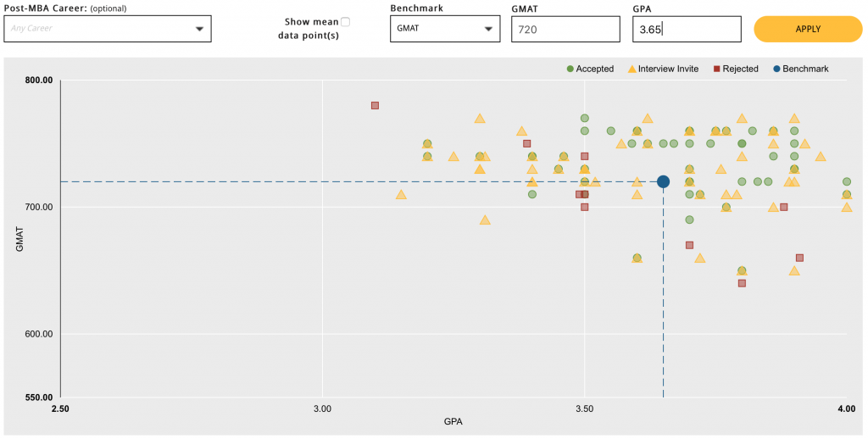This screenshot has height=439, width=868.
Task: Open the Post-MBA Career dropdown
Action: 107,29
